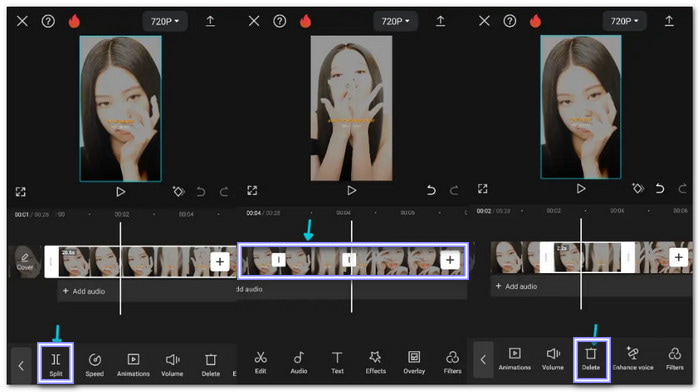Screen dimensions: 700x392
Task: Open the Text tool in middle panel
Action: (x=337, y=362)
